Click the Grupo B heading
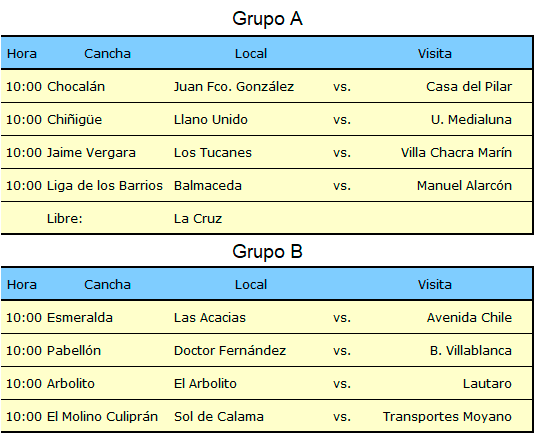The image size is (534, 433). (x=267, y=252)
